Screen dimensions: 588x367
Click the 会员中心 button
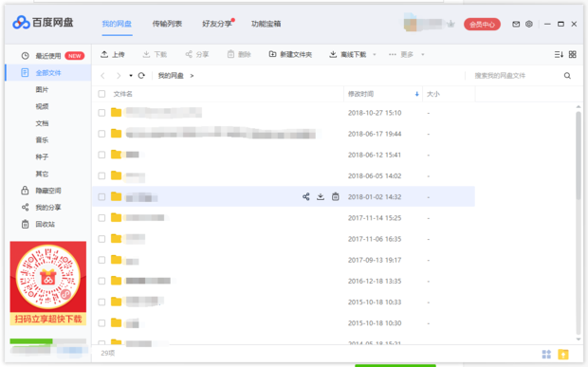pyautogui.click(x=482, y=25)
